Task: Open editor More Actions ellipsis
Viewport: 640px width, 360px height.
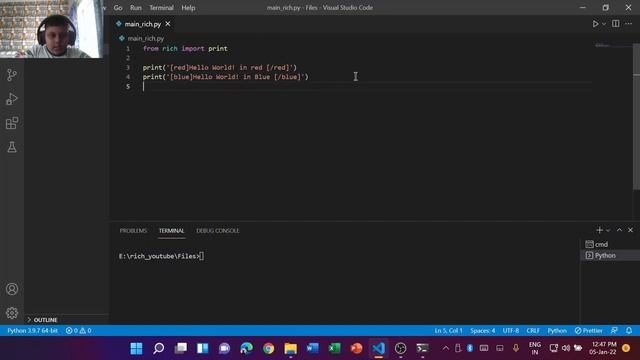Action: tap(629, 24)
